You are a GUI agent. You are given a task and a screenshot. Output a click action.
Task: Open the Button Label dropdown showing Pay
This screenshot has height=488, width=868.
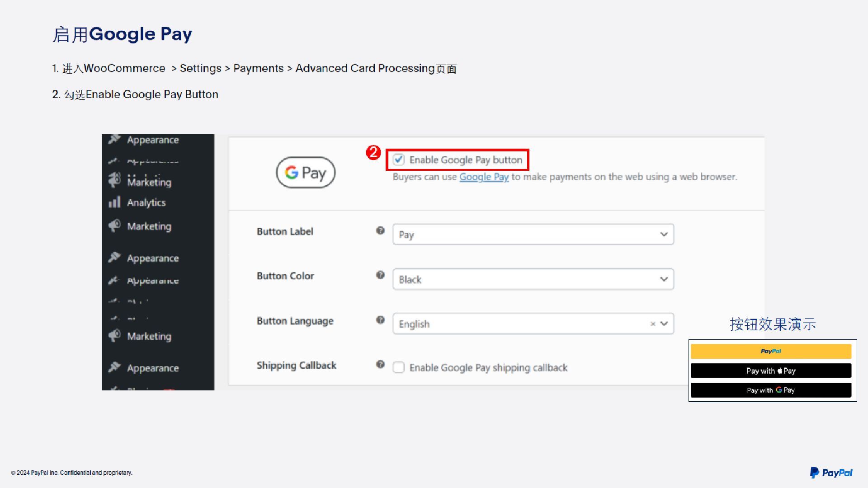click(x=533, y=235)
